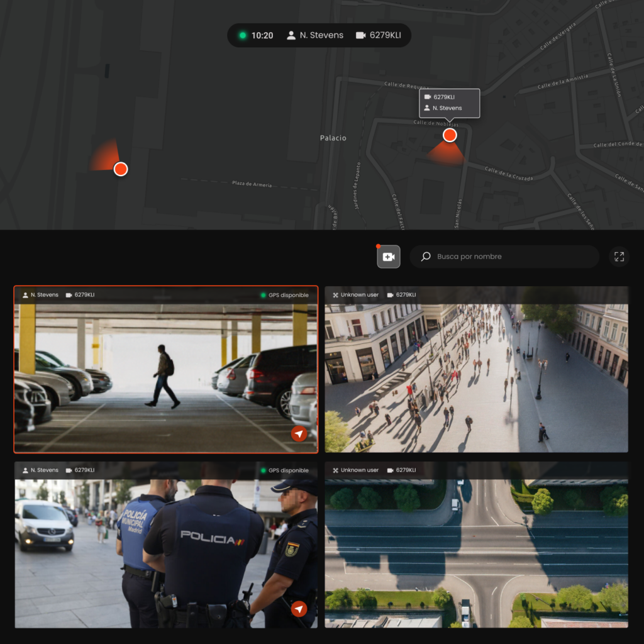
Task: Click the Palacio label on the map
Action: pyautogui.click(x=333, y=138)
